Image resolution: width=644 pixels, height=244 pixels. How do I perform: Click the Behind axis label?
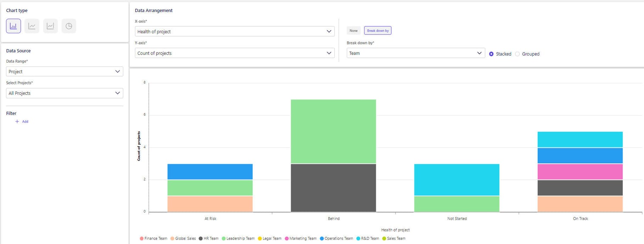(334, 219)
